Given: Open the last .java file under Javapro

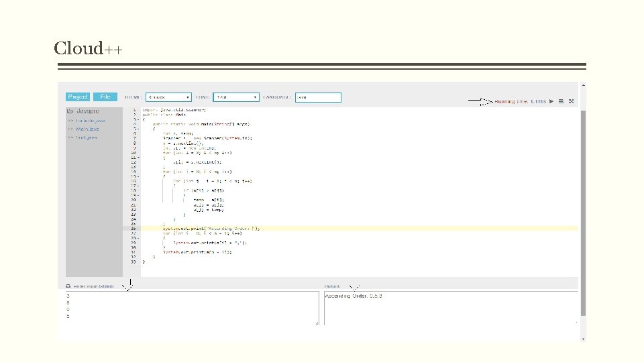Looking at the screenshot, I should (87, 137).
